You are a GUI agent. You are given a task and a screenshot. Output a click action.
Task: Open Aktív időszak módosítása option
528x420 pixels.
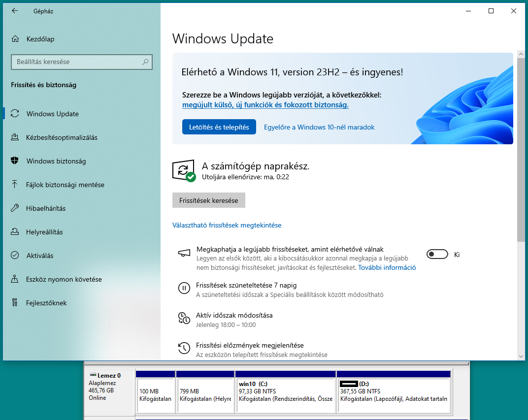coord(234,315)
